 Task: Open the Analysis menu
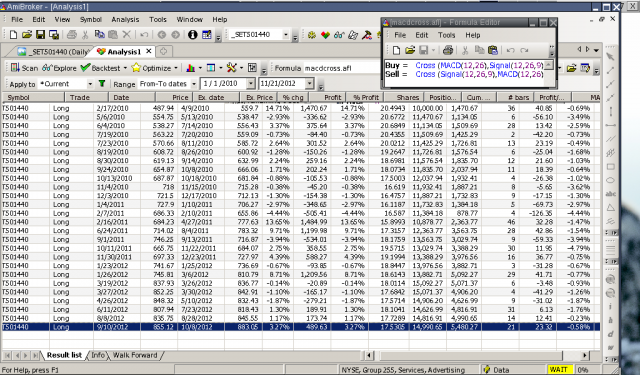coord(125,19)
